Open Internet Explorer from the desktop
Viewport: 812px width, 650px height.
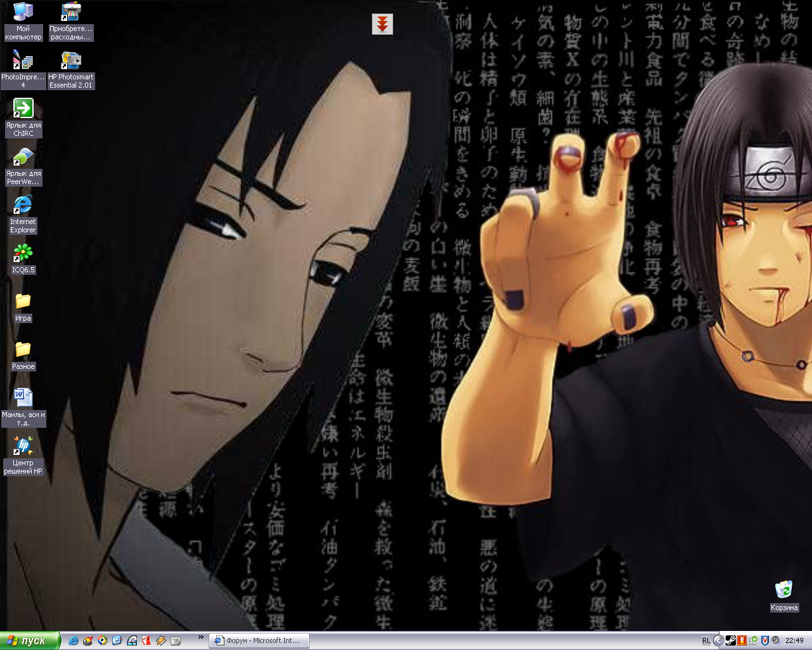[x=23, y=205]
